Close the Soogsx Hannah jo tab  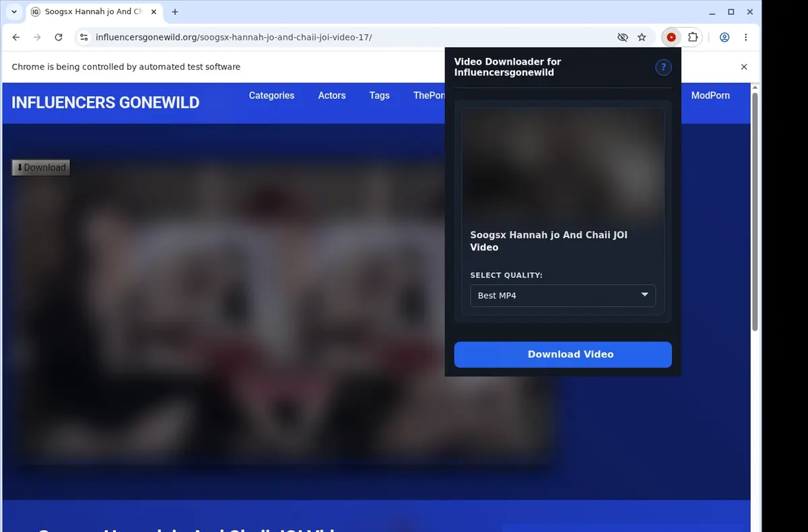click(154, 12)
